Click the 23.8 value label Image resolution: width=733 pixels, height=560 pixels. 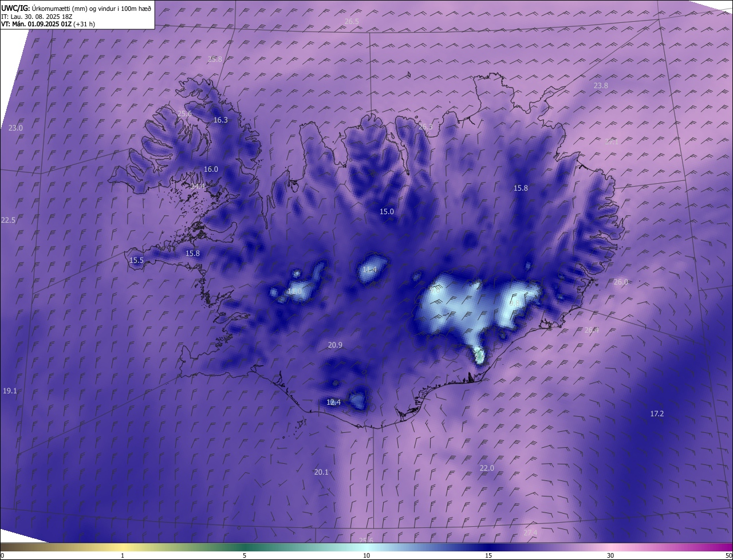[x=601, y=85]
